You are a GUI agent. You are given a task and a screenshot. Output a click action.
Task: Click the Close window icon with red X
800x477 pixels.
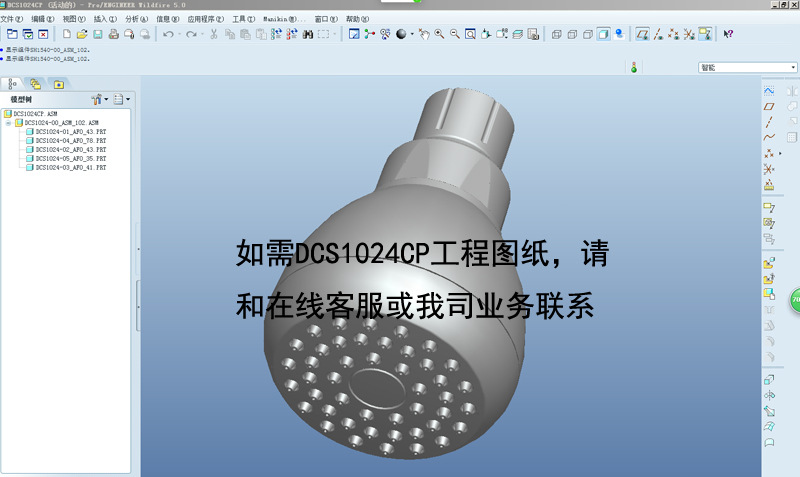pyautogui.click(x=43, y=34)
